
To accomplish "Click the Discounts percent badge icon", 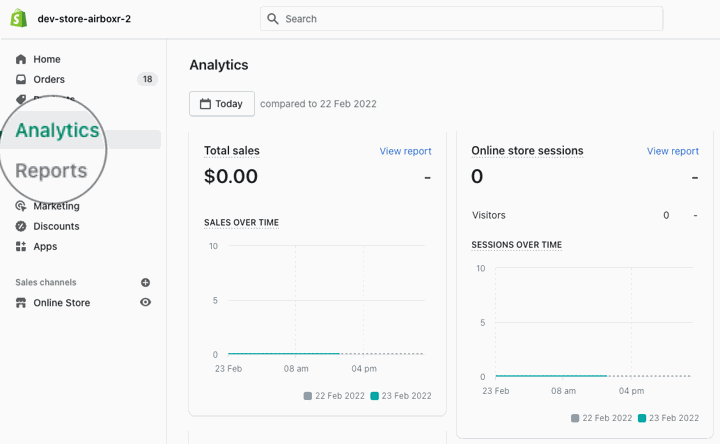I will [21, 226].
